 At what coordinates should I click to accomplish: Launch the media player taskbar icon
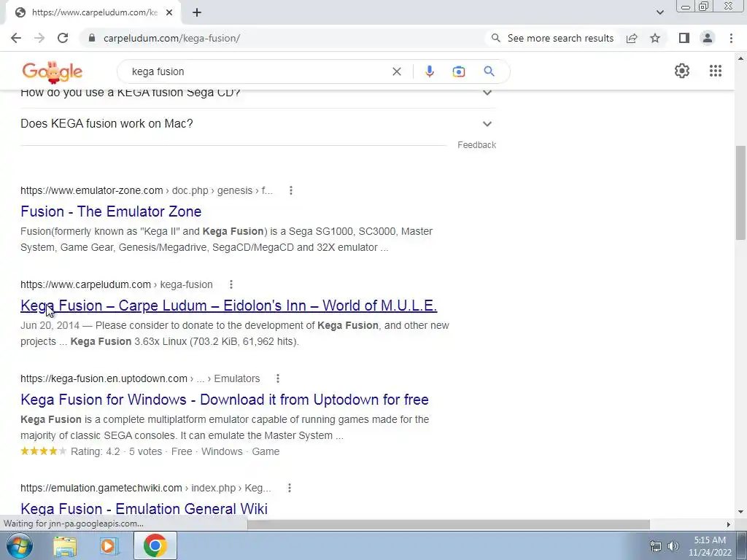pyautogui.click(x=109, y=545)
